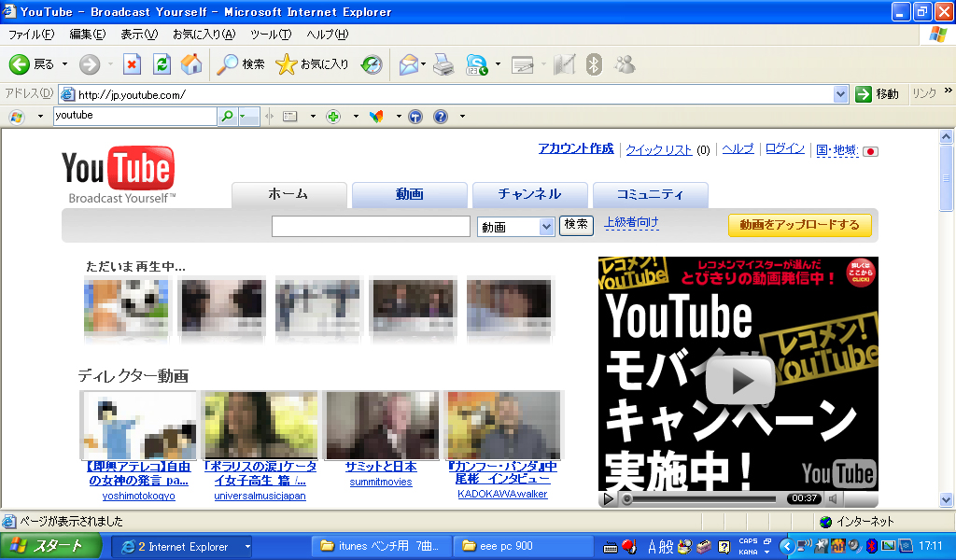This screenshot has width=956, height=560.
Task: Click the YouTube search input field
Action: [371, 226]
